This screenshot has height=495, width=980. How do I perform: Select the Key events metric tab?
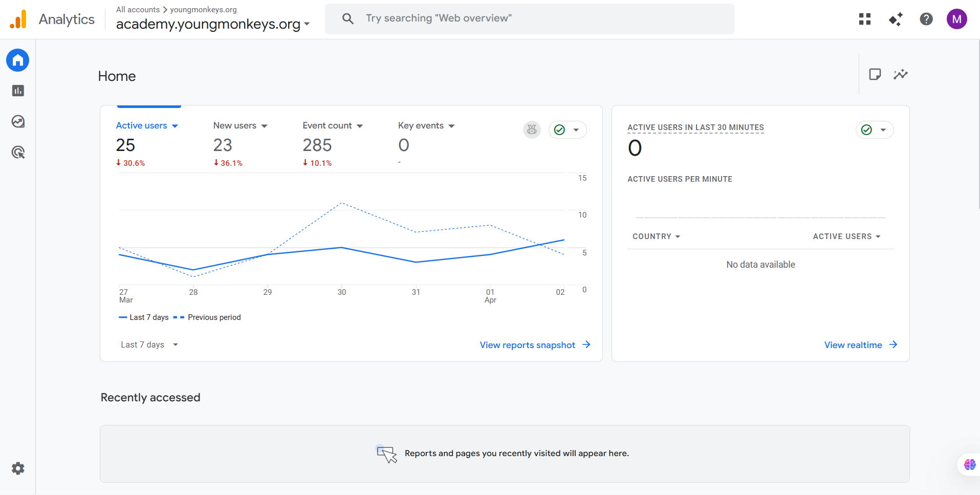tap(421, 126)
